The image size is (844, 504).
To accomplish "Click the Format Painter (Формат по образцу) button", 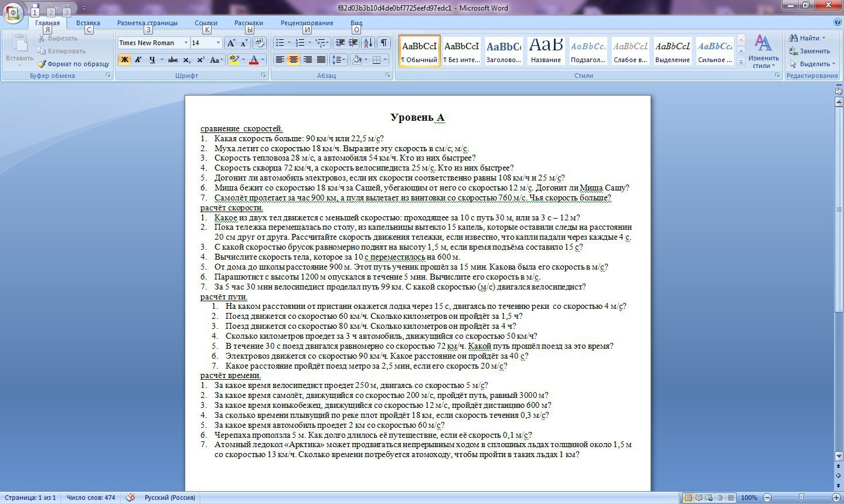I will pos(74,64).
